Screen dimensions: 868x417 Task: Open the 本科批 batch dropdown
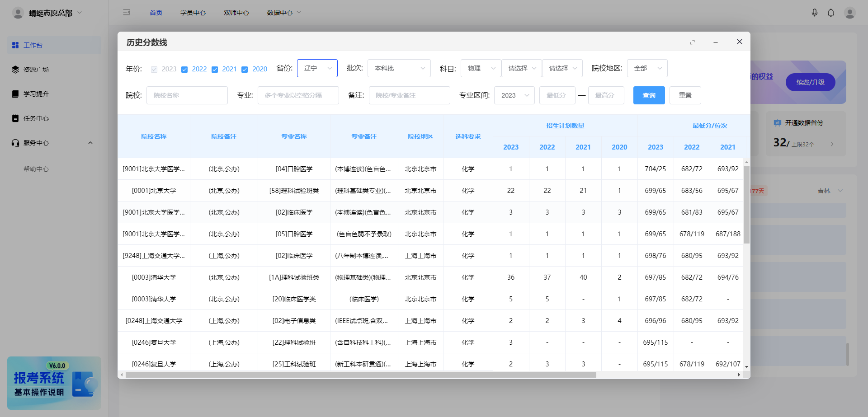(398, 68)
